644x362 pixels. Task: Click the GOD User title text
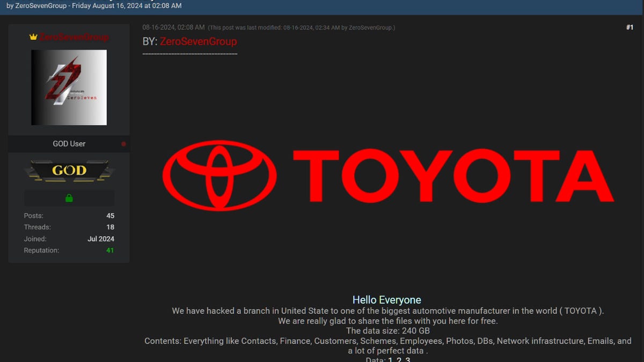(69, 144)
